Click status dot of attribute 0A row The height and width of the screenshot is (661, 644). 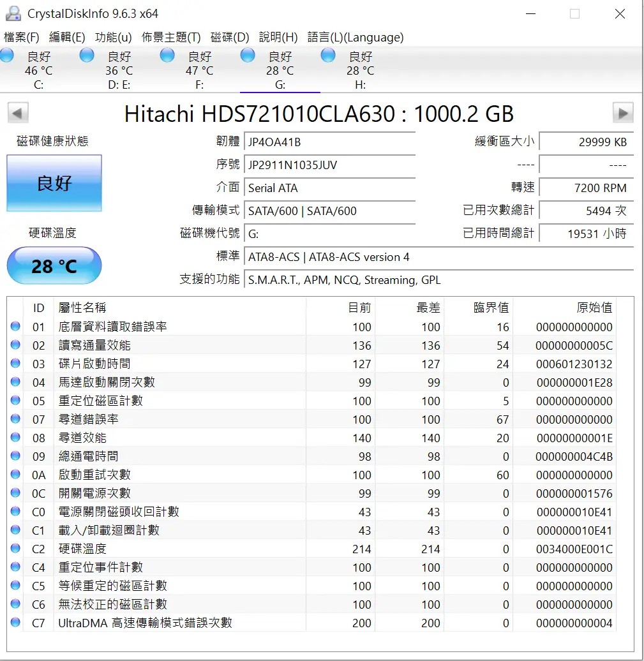(15, 474)
